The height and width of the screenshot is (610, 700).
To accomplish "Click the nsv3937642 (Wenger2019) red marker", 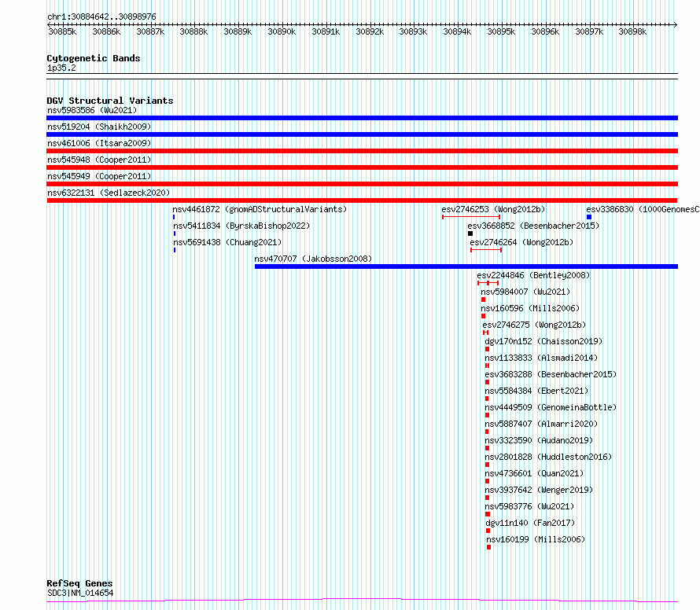I will point(487,498).
